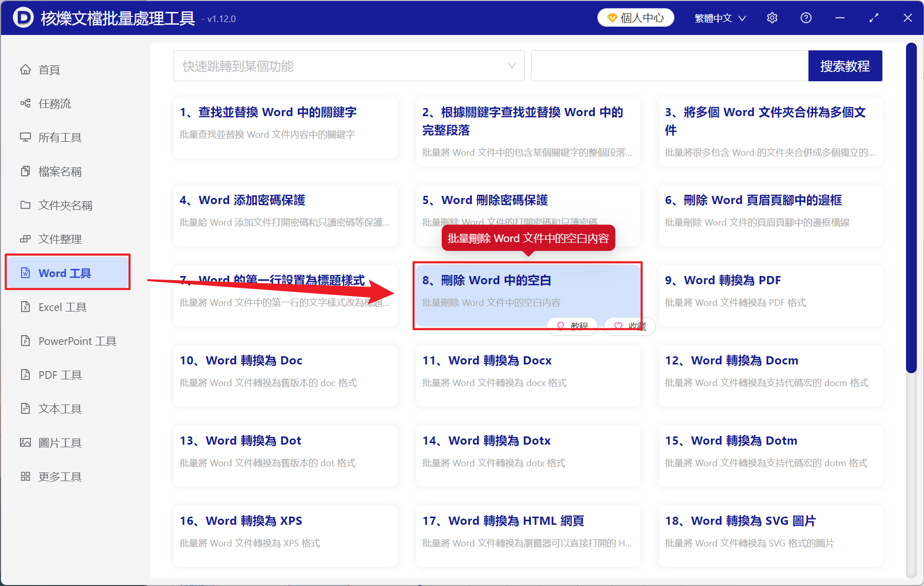Screen dimensions: 924x586
Task: Click the 搜索教程 search button
Action: point(845,66)
